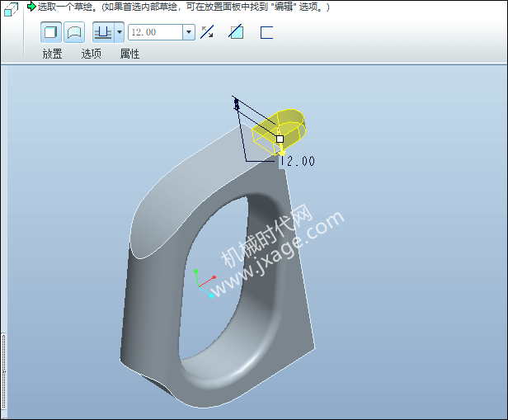Screen dimensions: 508x420
Task: Open the 放置 placement tab
Action: [52, 54]
